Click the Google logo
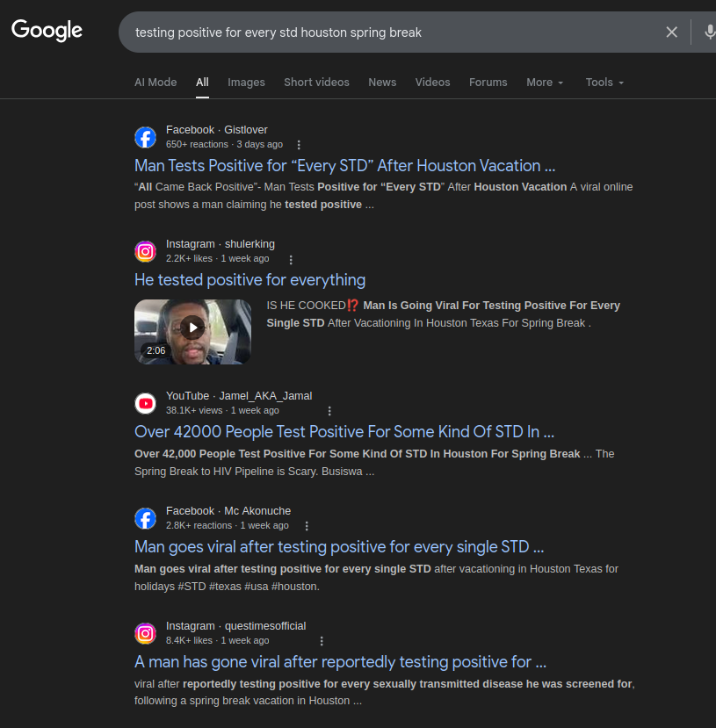 [x=47, y=30]
